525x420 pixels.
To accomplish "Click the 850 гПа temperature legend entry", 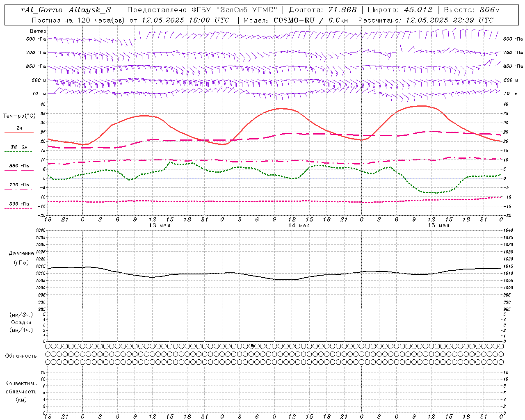I will coord(19,166).
